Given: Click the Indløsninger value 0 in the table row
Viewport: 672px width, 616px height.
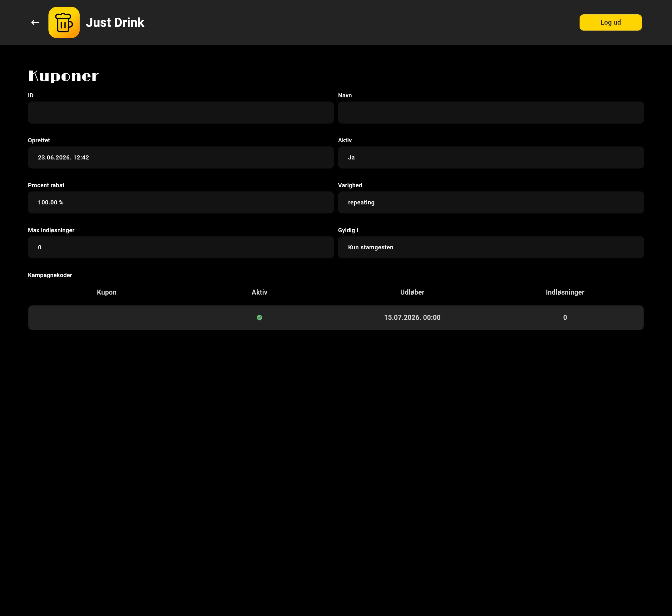Looking at the screenshot, I should pos(565,318).
